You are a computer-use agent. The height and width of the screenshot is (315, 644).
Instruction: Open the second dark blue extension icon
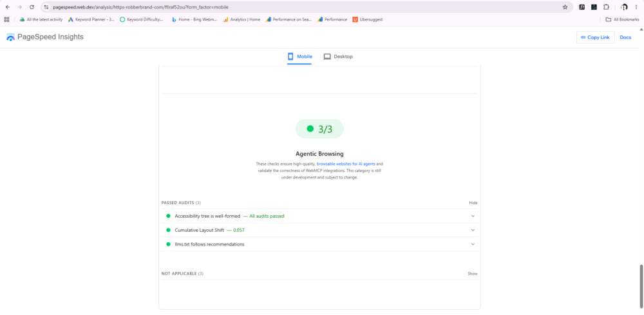pyautogui.click(x=594, y=7)
